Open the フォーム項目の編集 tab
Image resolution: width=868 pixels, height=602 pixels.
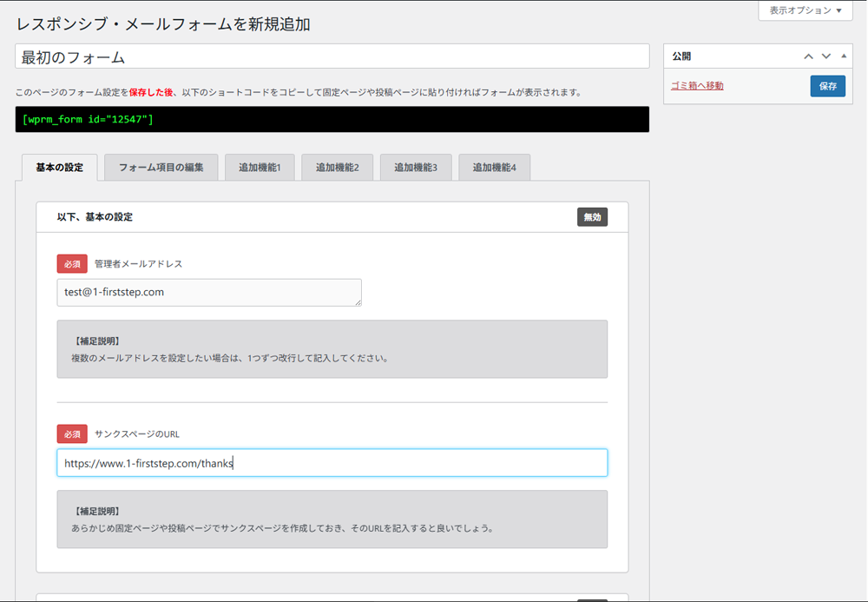point(161,167)
